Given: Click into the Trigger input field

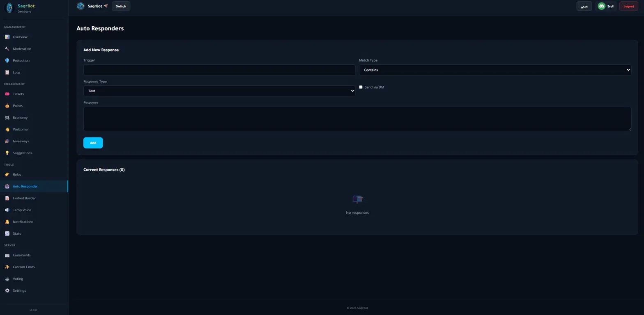Looking at the screenshot, I should coord(219,70).
